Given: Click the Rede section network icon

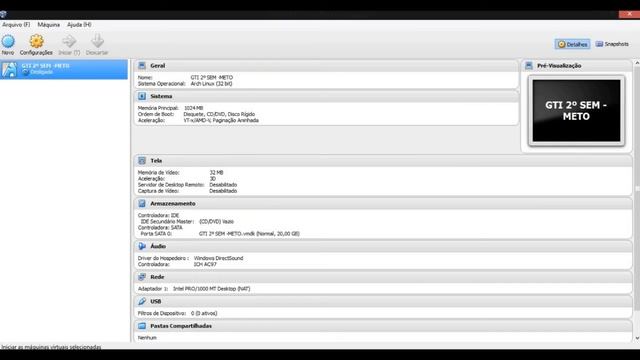Looking at the screenshot, I should click(x=142, y=277).
